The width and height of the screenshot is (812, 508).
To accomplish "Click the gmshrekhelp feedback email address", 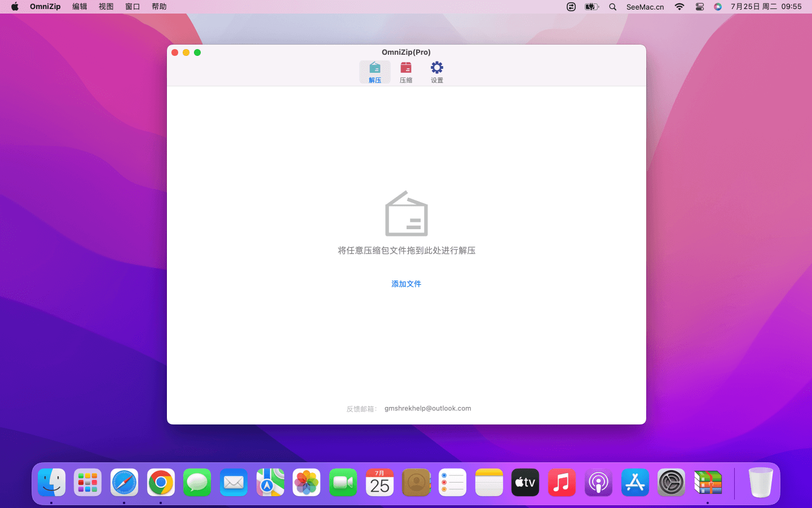I will pyautogui.click(x=427, y=408).
